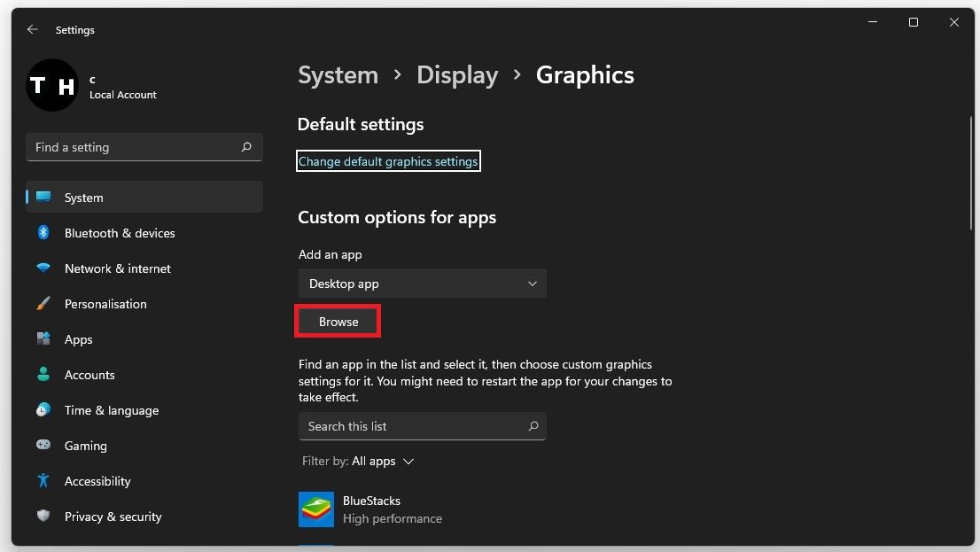
Task: Click the Apps sidebar icon
Action: (x=43, y=338)
